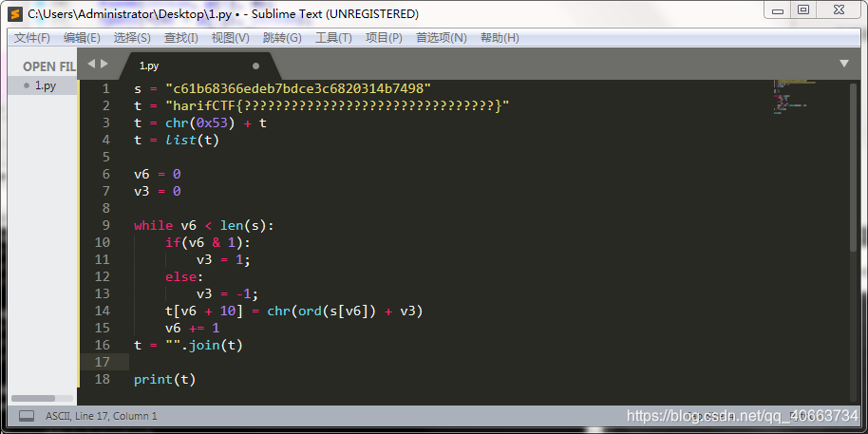Open the 帮助(H) menu
Screen dimensions: 868x434
[500, 38]
